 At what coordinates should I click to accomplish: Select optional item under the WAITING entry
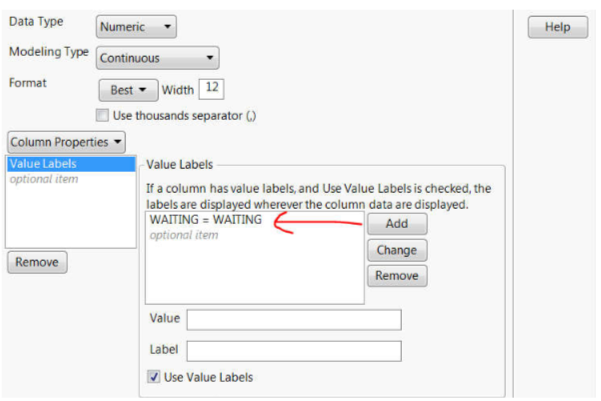click(x=183, y=235)
